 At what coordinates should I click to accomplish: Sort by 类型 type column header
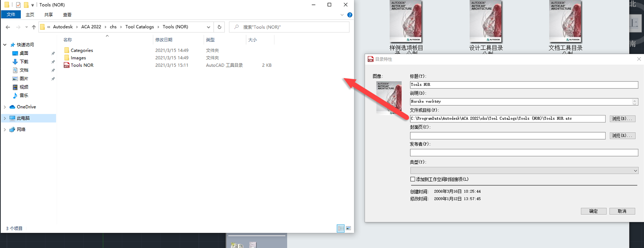210,40
